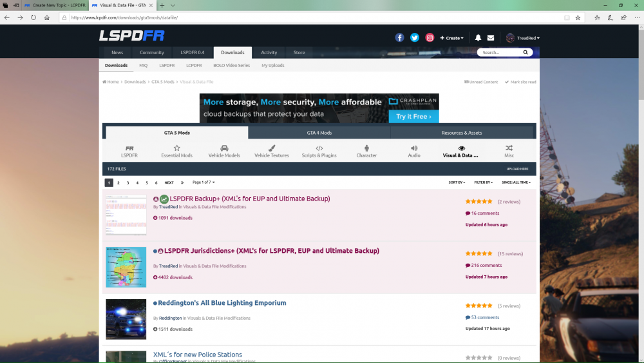644x363 pixels.
Task: Open browser share icon
Action: 623,17
